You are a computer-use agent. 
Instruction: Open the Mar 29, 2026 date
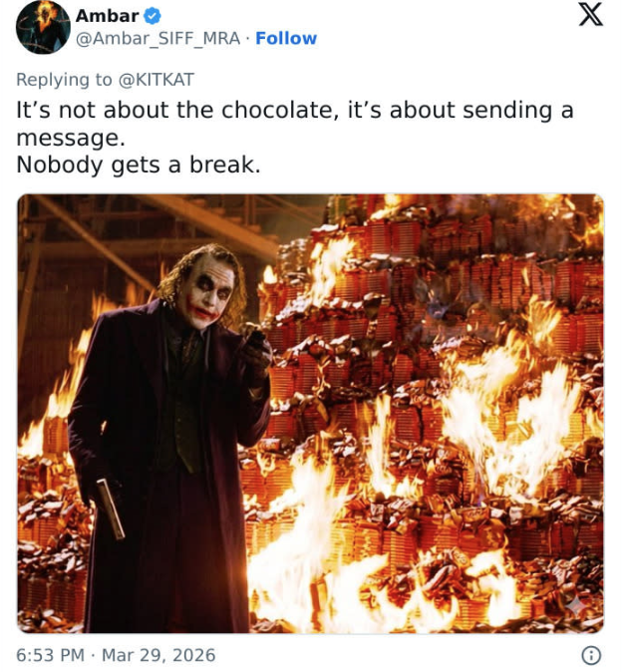click(157, 655)
